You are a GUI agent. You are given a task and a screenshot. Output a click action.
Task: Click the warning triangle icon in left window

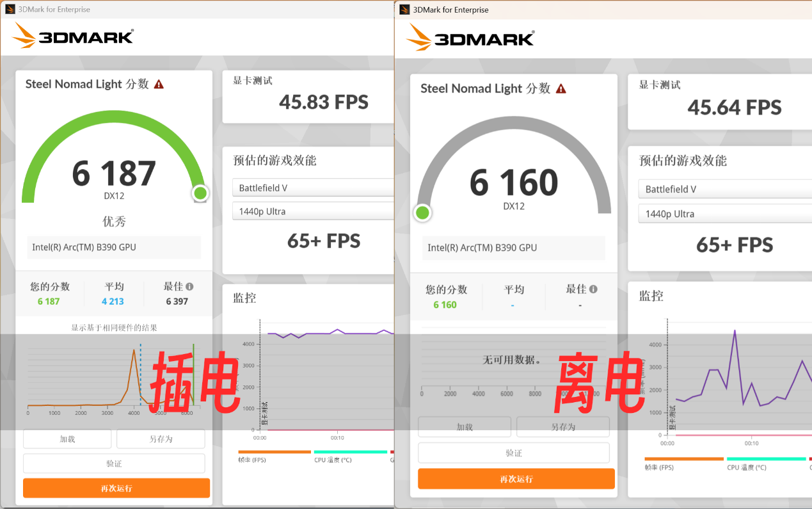pyautogui.click(x=159, y=84)
